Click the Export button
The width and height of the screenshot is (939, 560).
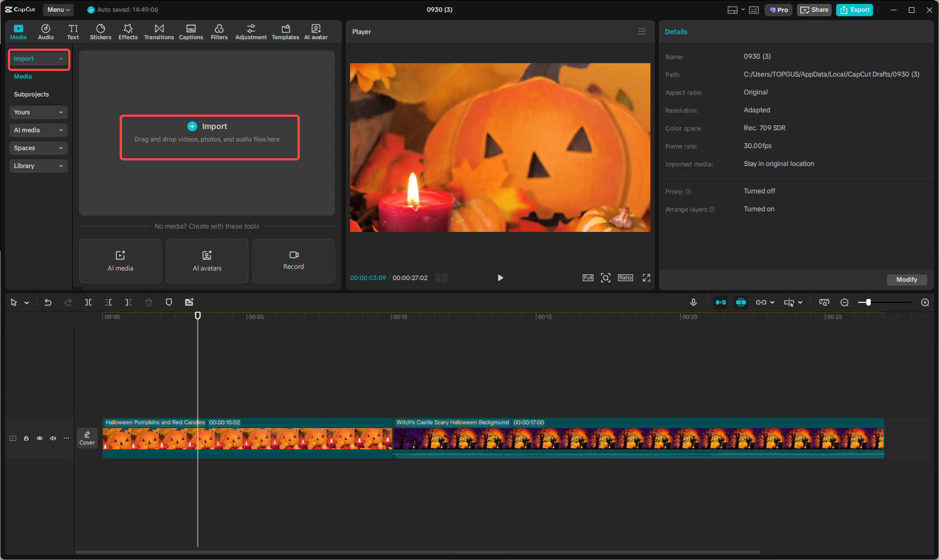pos(854,10)
